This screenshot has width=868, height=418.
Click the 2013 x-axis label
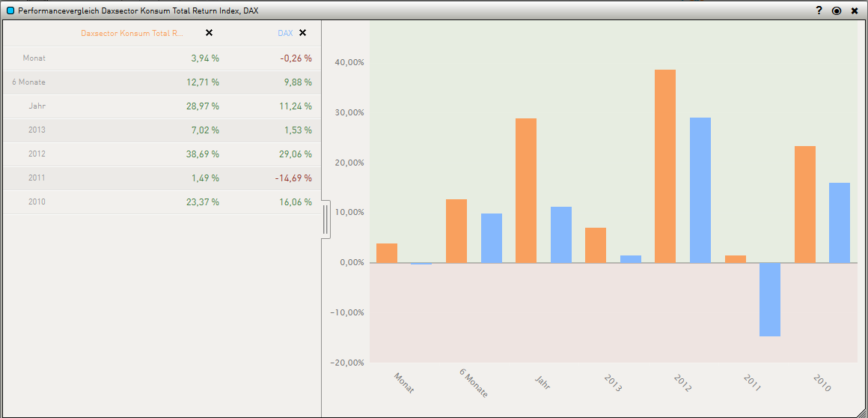pyautogui.click(x=612, y=383)
